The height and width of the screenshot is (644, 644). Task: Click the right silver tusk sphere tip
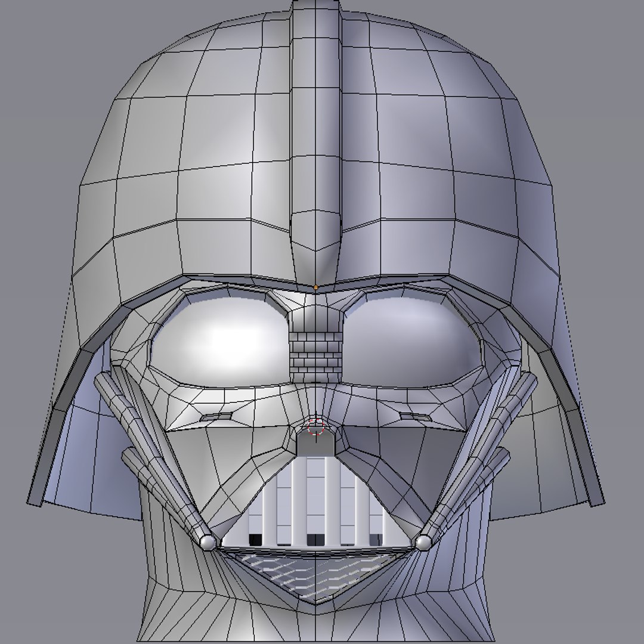click(x=423, y=542)
